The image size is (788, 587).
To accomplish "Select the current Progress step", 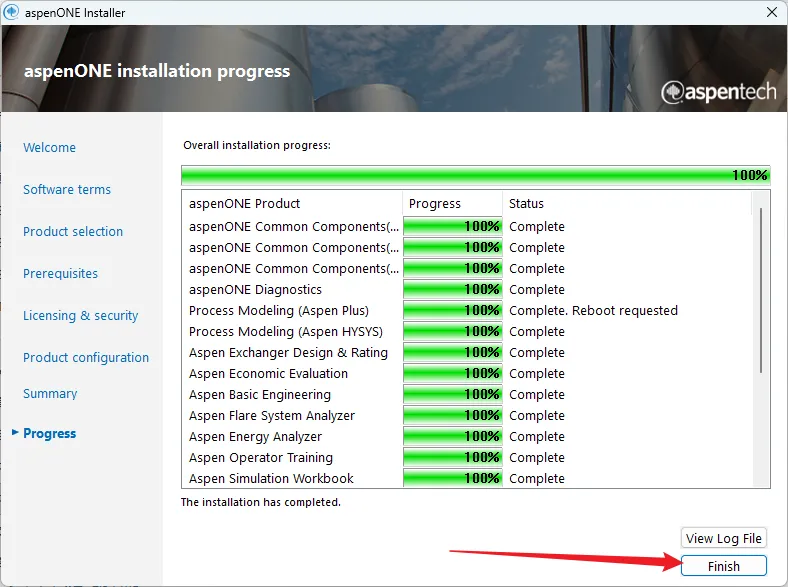I will point(49,433).
